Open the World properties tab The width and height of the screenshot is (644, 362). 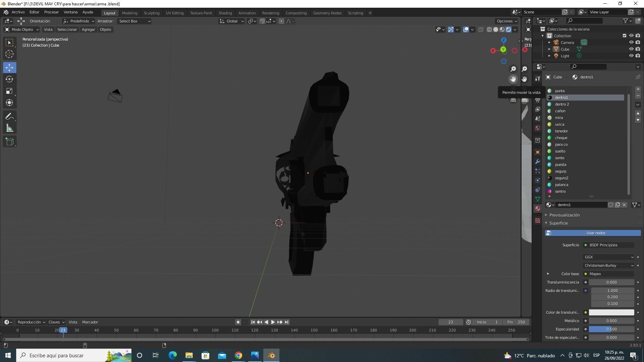[538, 128]
